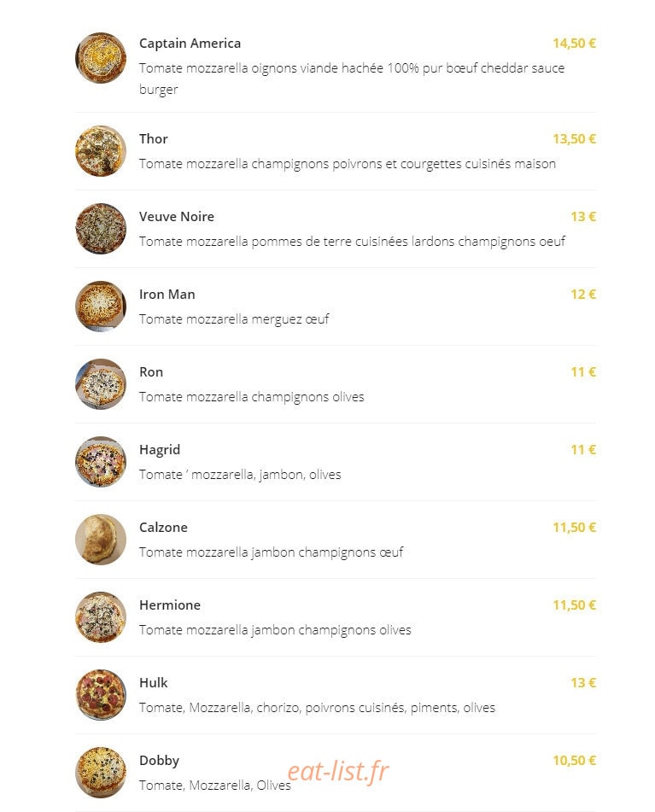
Task: Click the Veuve Noire pizza photo
Action: pyautogui.click(x=101, y=229)
